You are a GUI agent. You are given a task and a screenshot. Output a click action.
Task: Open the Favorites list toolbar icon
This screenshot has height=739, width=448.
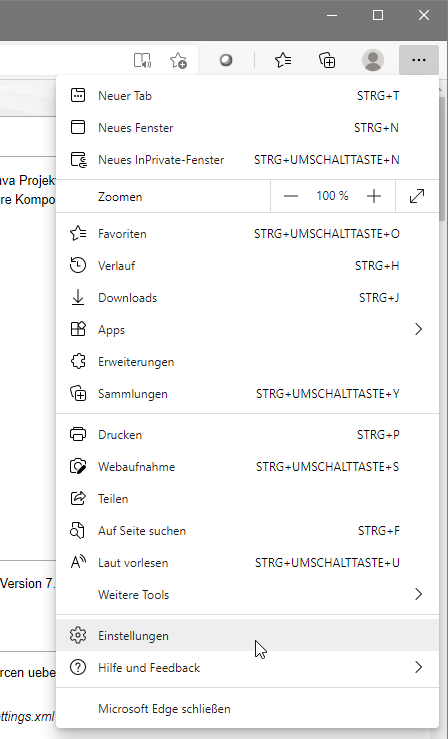pyautogui.click(x=283, y=60)
